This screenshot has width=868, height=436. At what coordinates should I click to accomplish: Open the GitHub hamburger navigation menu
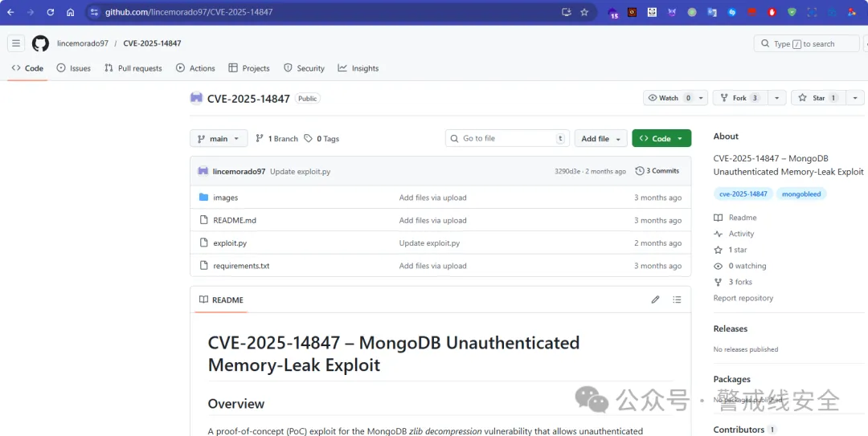tap(16, 43)
